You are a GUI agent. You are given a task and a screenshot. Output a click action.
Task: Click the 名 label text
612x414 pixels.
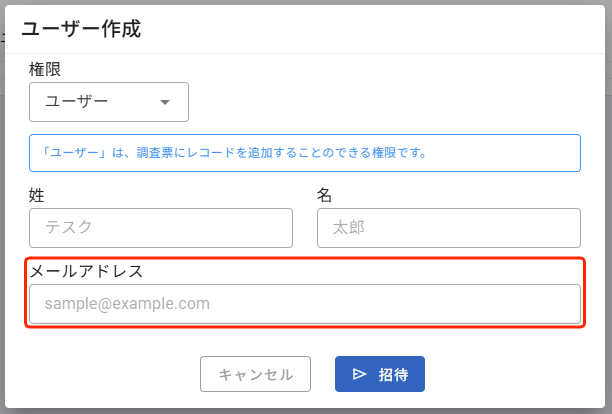[324, 194]
